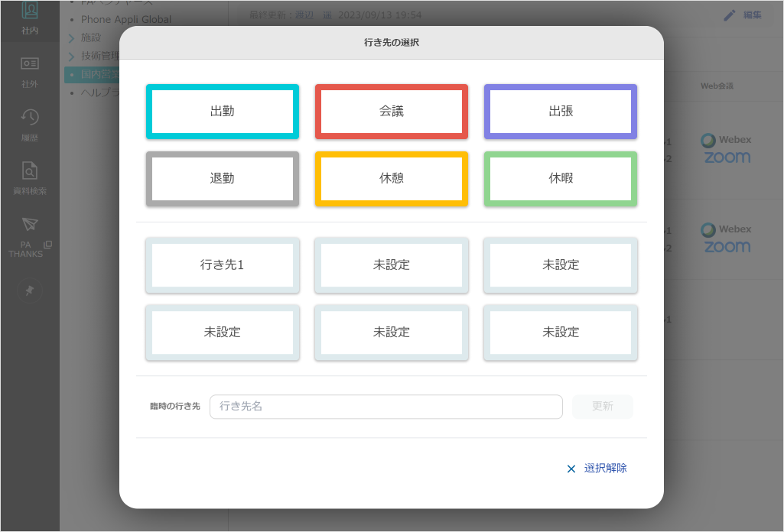The image size is (784, 532).
Task: Select the cyan 出勤 destination
Action: click(x=223, y=112)
